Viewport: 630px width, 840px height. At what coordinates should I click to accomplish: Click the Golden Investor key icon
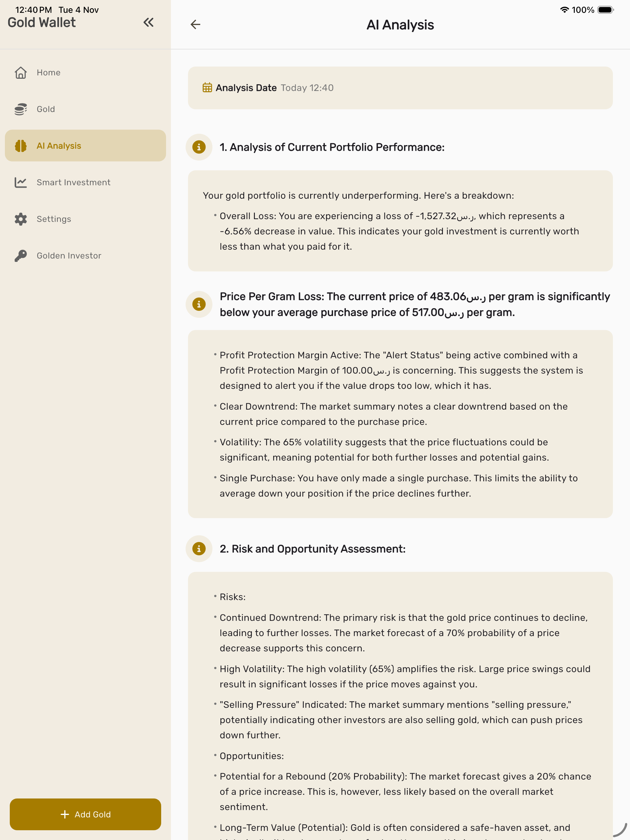click(20, 255)
